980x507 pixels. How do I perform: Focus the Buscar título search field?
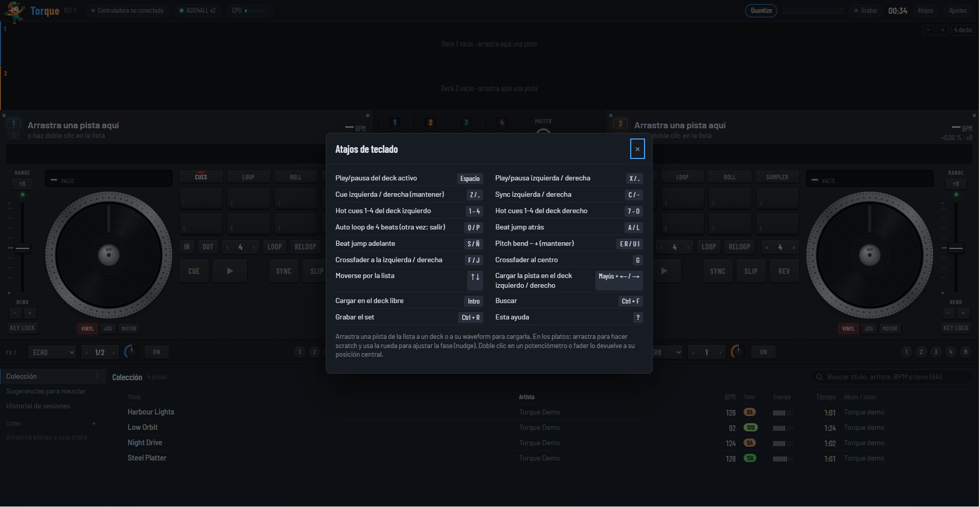tap(892, 377)
